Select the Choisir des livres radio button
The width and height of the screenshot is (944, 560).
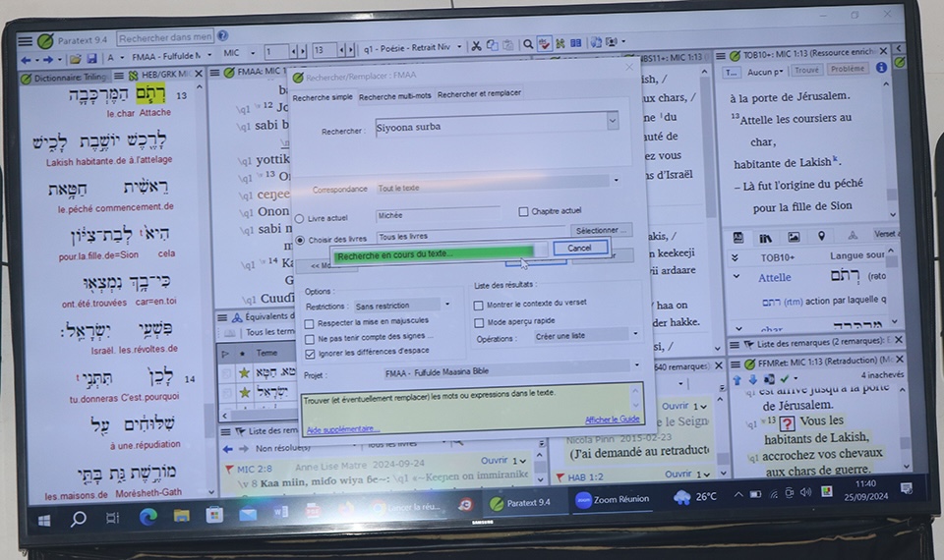coord(300,240)
